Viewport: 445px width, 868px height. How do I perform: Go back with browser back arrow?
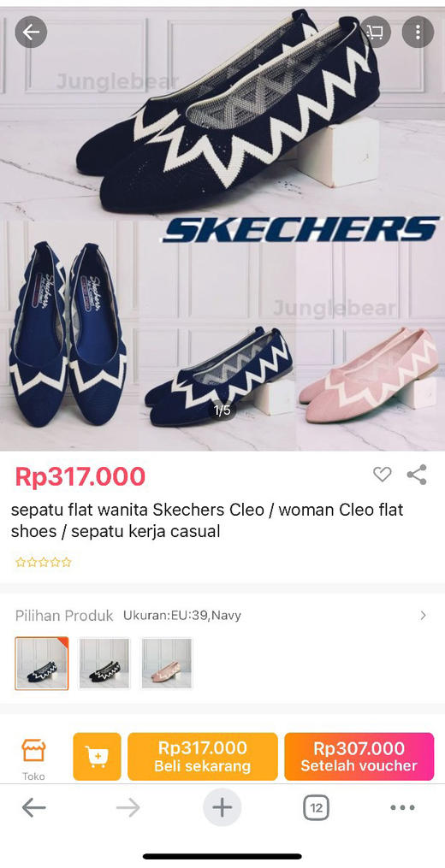pos(34,808)
